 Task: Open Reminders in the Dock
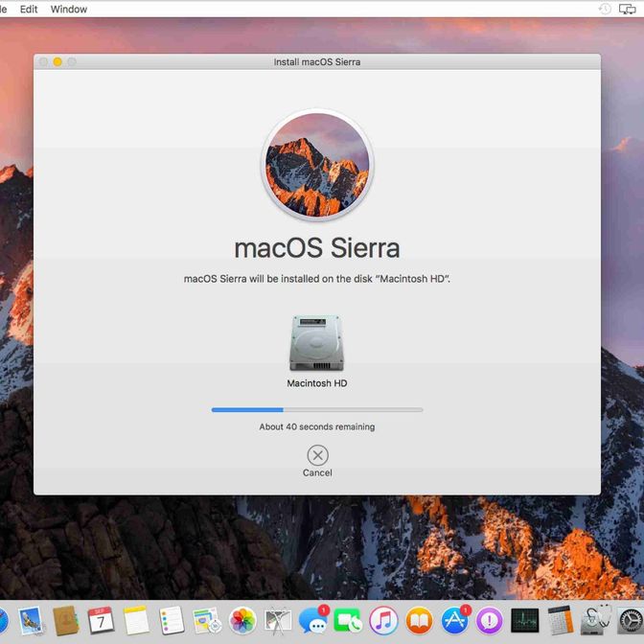172,621
